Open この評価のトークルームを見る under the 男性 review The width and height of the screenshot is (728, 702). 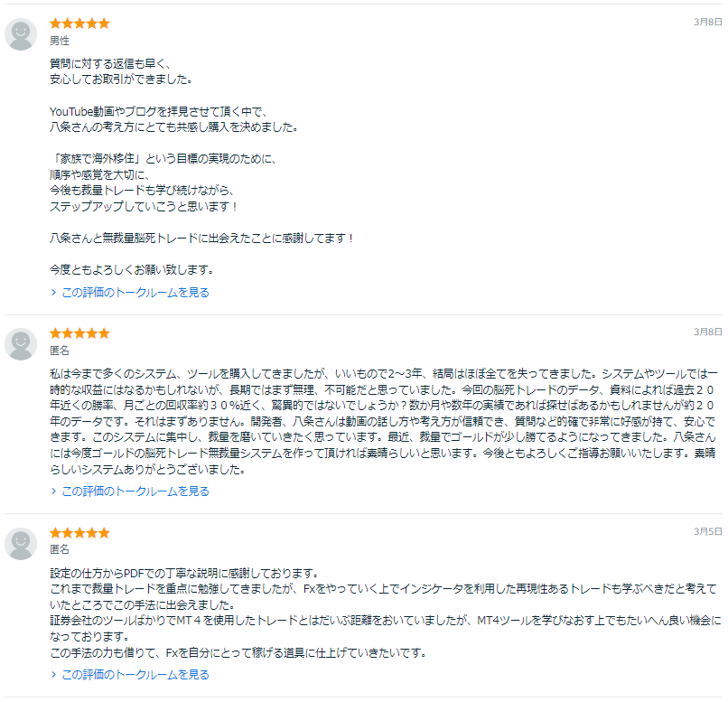[x=135, y=293]
